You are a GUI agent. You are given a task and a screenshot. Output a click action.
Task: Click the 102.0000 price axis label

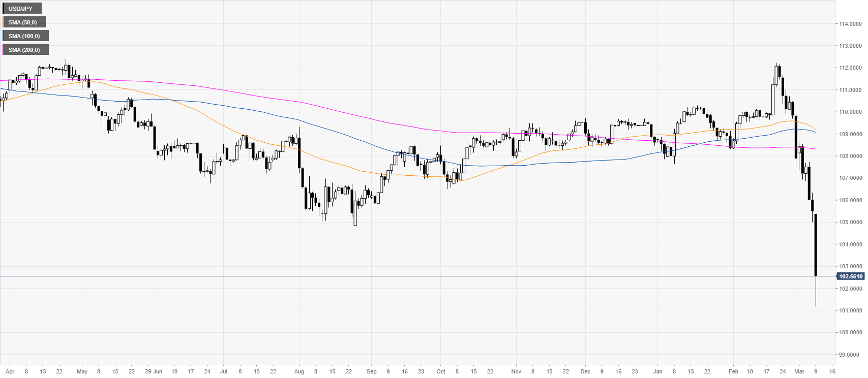pyautogui.click(x=850, y=289)
